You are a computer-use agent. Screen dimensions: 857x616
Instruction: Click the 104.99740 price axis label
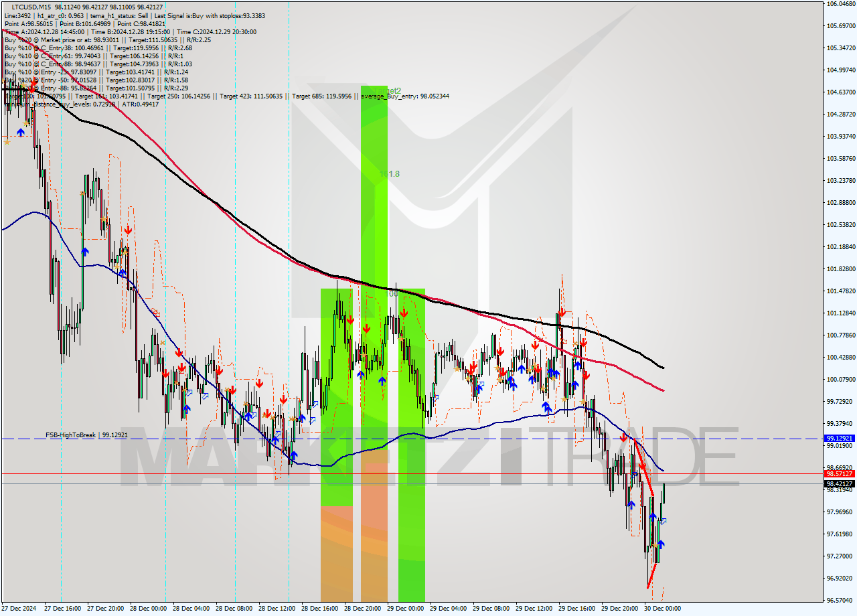tap(840, 70)
